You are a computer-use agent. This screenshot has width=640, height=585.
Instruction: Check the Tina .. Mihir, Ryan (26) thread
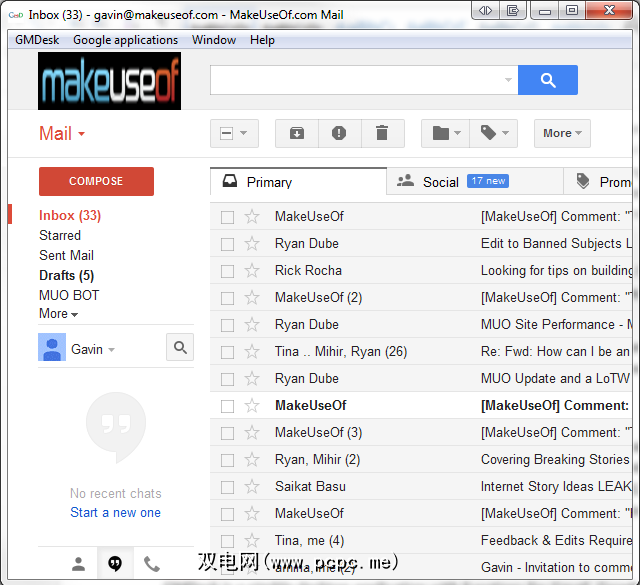[x=227, y=352]
